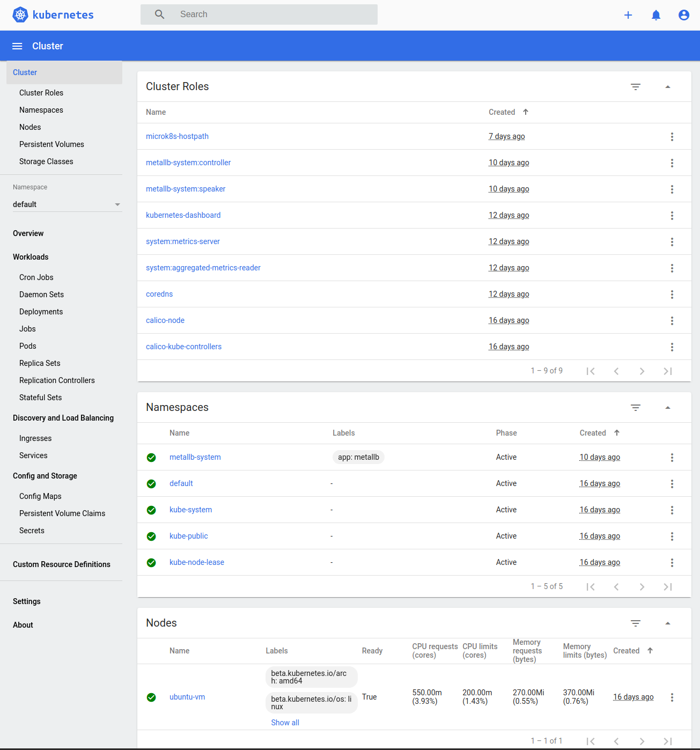The height and width of the screenshot is (750, 700).
Task: Open Settings in the sidebar
Action: coord(27,601)
